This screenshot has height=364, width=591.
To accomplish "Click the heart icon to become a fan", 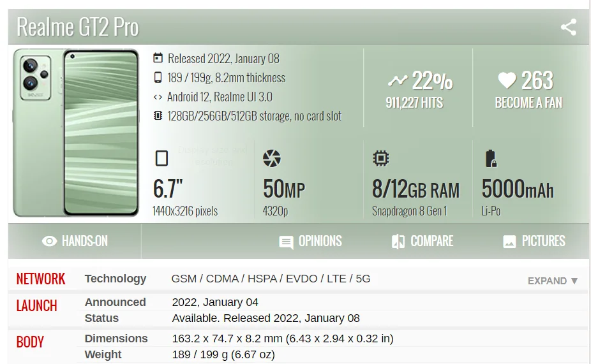I will tap(507, 80).
